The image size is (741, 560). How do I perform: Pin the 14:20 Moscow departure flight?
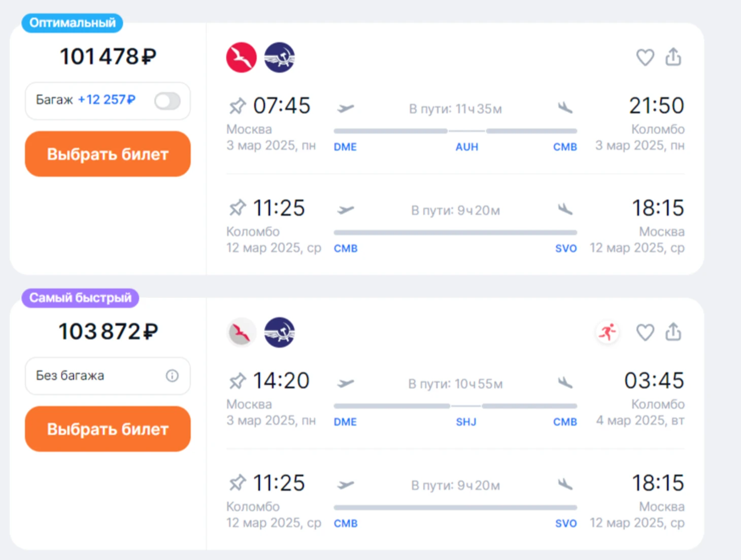pos(237,381)
